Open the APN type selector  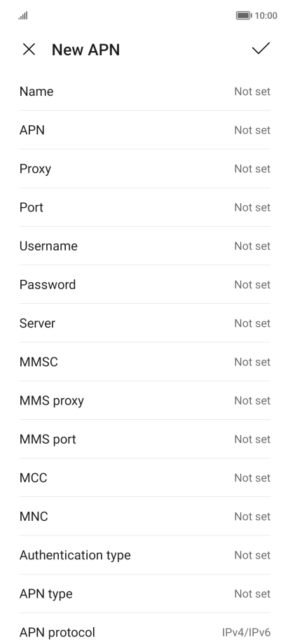pyautogui.click(x=145, y=593)
